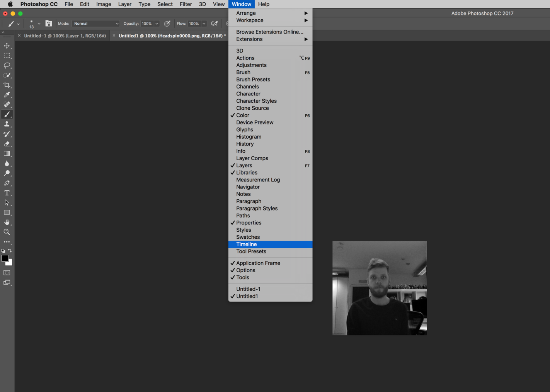Switch to the Untitled-1 document tab
The width and height of the screenshot is (550, 392).
click(x=65, y=36)
